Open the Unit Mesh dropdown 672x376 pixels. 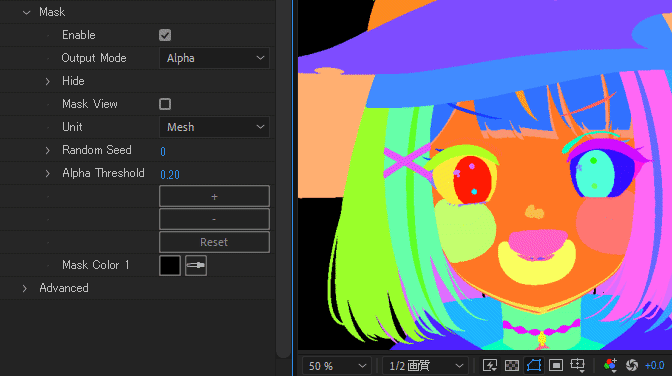[214, 127]
